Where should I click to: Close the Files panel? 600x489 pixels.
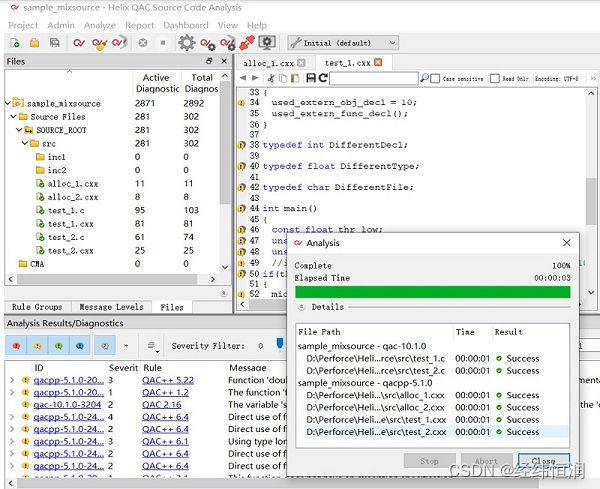[224, 61]
